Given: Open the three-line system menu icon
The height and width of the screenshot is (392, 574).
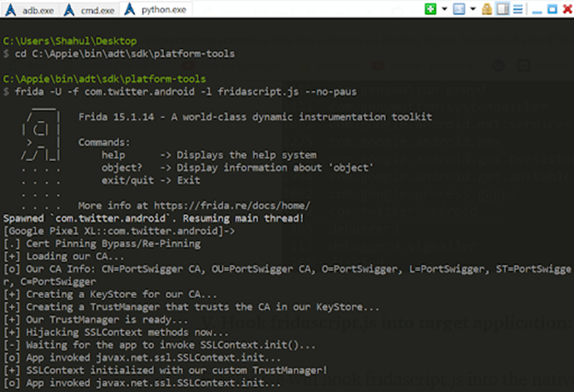Looking at the screenshot, I should point(517,9).
